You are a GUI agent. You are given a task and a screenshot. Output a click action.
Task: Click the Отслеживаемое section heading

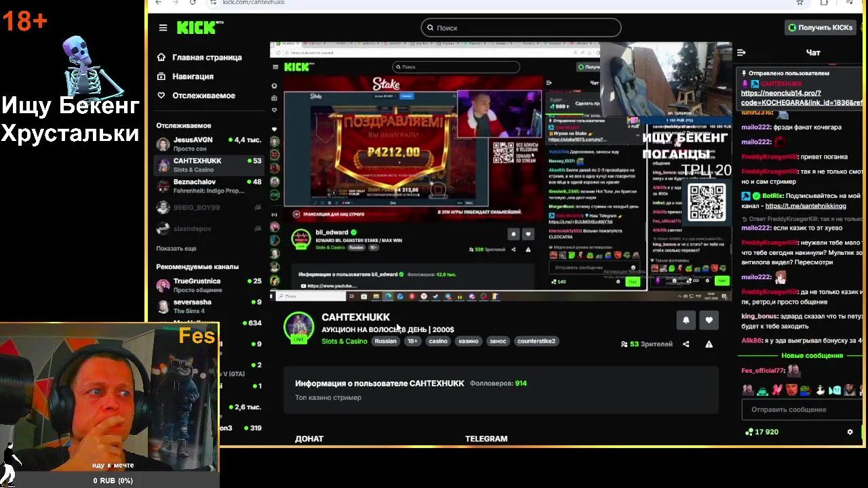184,125
